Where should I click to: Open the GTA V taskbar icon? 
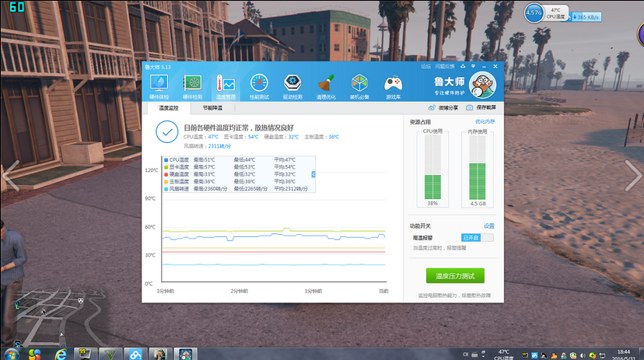pyautogui.click(x=110, y=355)
